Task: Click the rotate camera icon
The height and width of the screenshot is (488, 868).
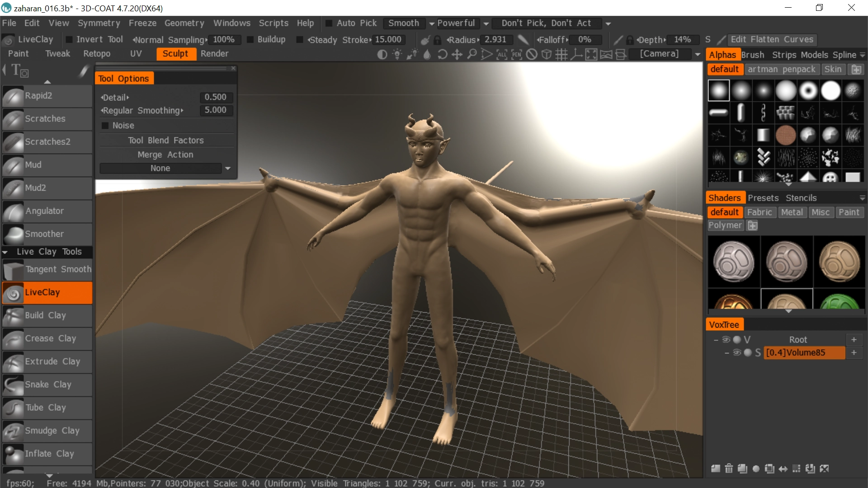Action: click(442, 55)
